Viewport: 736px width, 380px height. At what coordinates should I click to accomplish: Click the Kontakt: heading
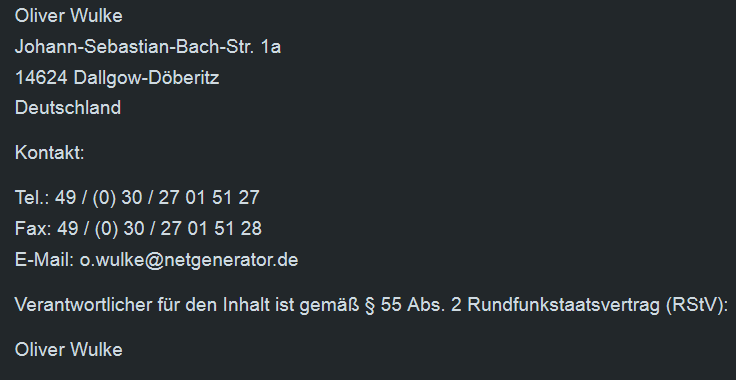50,153
